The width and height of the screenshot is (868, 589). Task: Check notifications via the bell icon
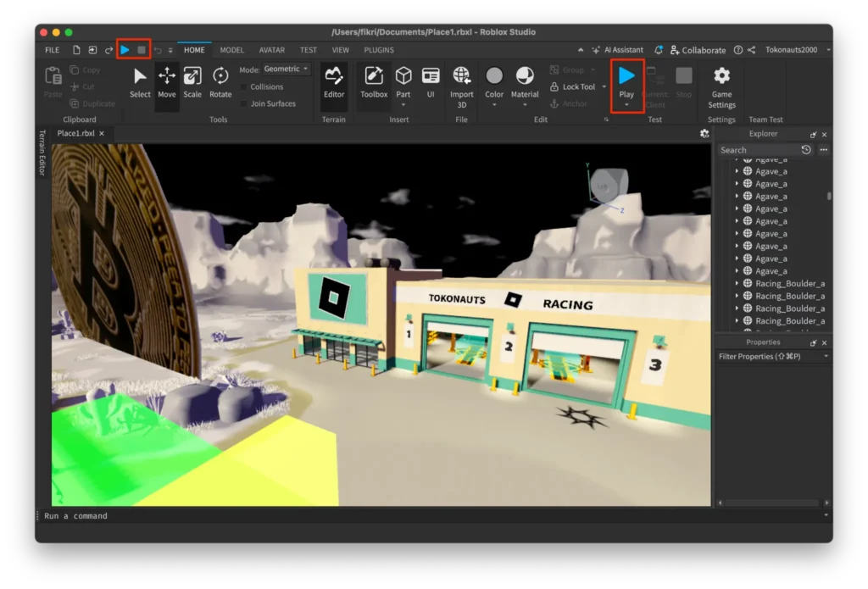[658, 50]
